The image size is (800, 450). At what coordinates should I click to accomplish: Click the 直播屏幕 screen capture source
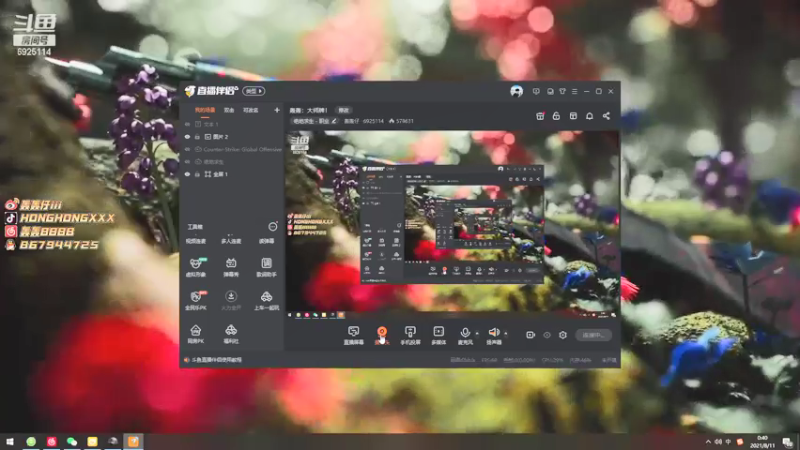tap(353, 335)
